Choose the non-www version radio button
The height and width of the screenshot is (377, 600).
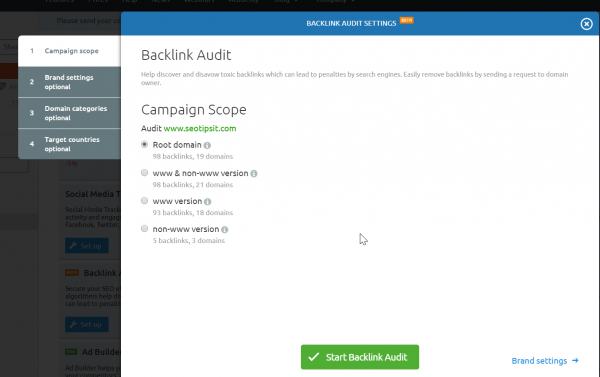pos(144,228)
